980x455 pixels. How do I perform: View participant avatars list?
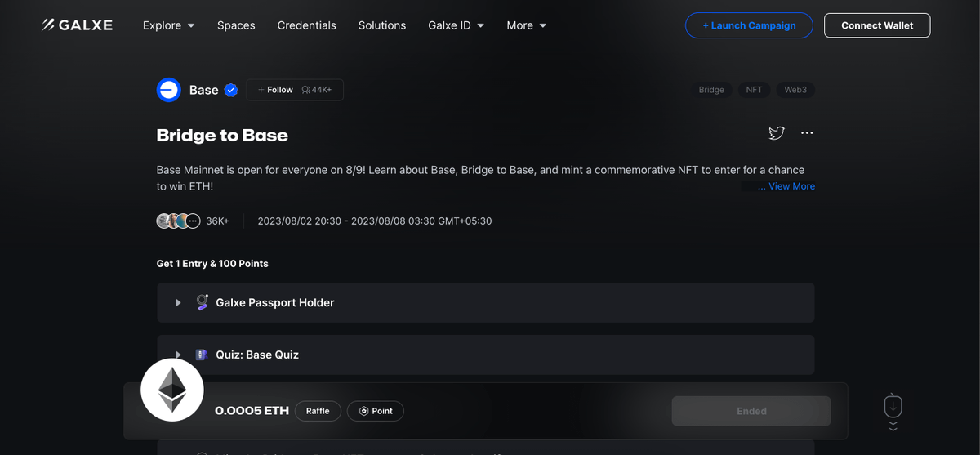[x=178, y=221]
